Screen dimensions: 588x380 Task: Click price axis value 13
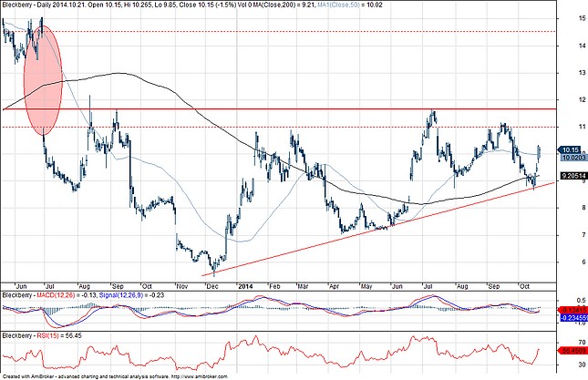point(582,73)
